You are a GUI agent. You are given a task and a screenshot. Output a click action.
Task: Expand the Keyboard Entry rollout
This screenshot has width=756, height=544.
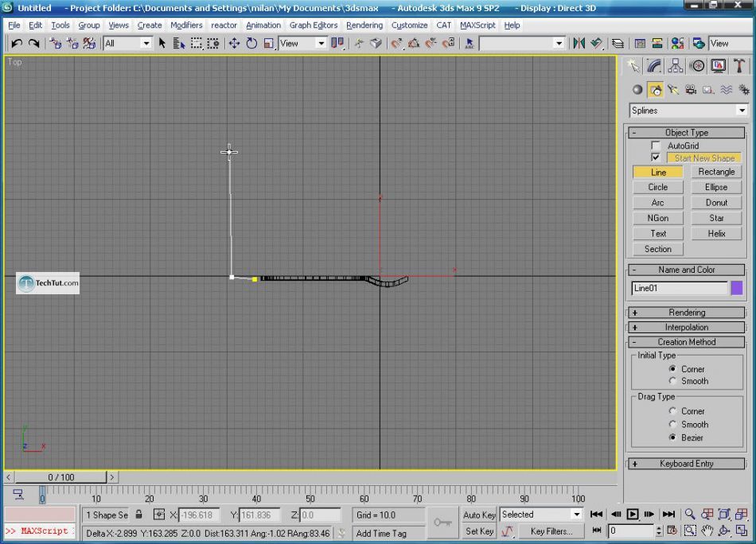(687, 464)
